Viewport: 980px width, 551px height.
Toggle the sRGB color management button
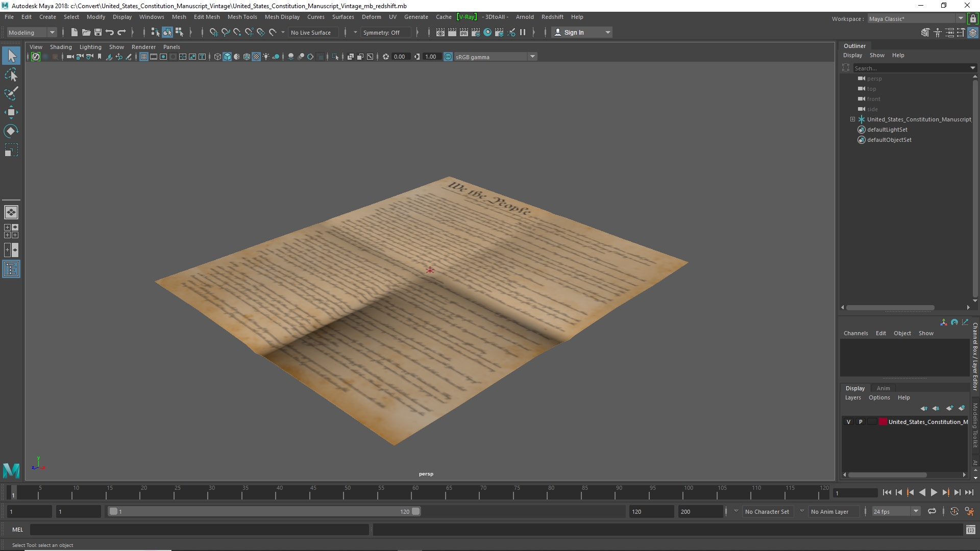[x=448, y=57]
